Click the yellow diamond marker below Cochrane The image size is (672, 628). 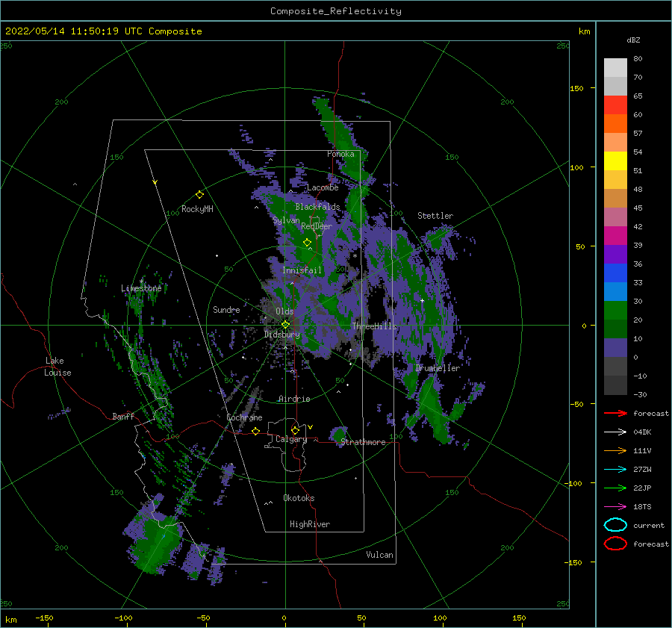255,431
